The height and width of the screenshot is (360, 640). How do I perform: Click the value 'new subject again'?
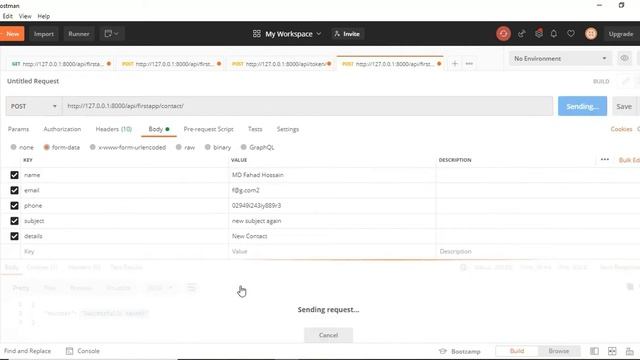click(256, 221)
